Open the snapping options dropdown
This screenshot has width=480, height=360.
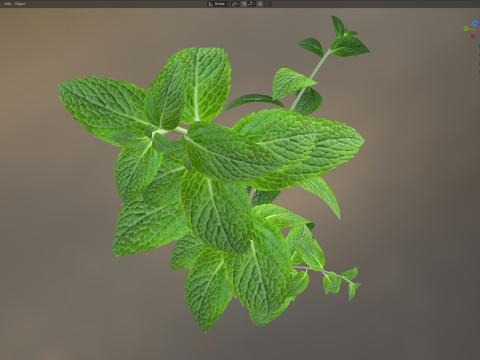(x=251, y=4)
